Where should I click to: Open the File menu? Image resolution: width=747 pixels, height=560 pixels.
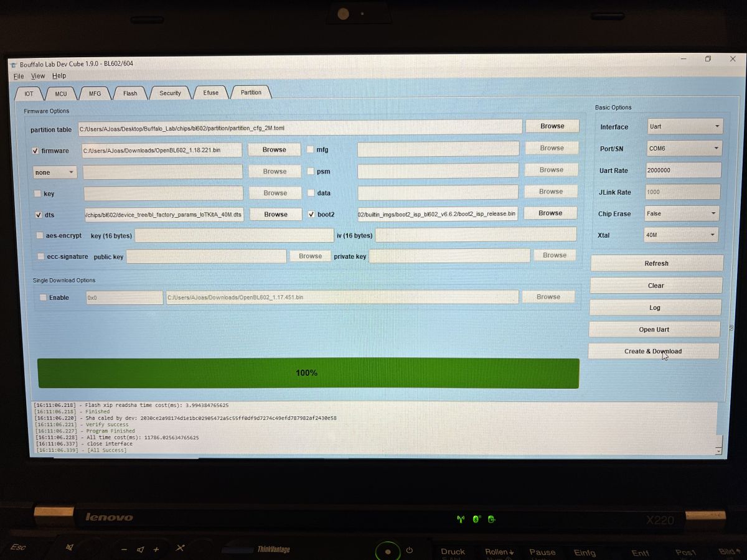(19, 76)
